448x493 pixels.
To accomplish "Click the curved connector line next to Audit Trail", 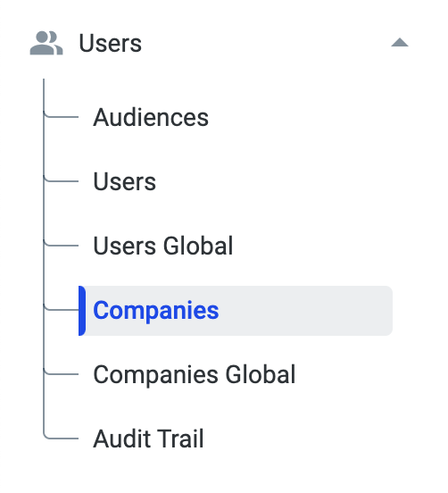I will pyautogui.click(x=61, y=438).
